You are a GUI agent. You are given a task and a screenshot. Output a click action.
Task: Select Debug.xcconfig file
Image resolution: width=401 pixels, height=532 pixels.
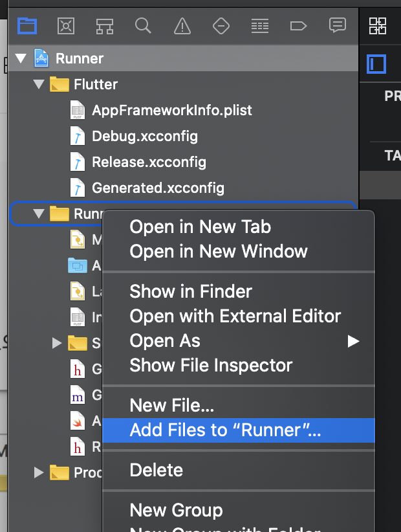click(183, 136)
